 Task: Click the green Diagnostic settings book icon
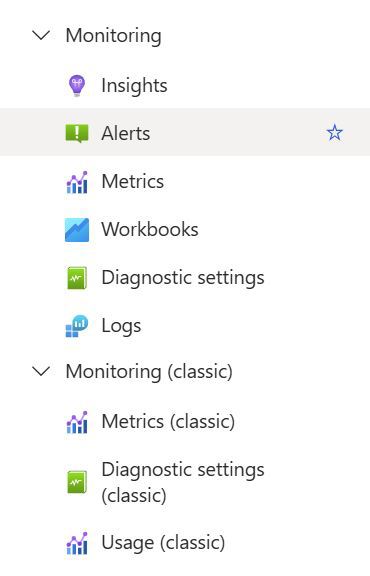77,278
